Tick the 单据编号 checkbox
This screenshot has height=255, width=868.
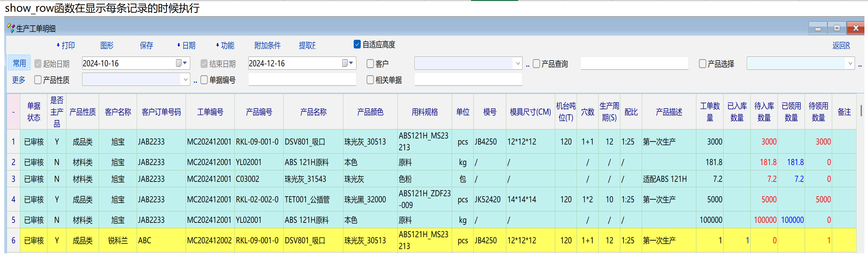(x=204, y=80)
